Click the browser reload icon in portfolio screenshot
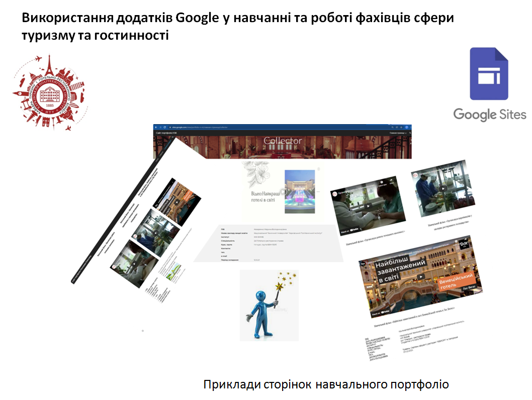 tap(165, 128)
